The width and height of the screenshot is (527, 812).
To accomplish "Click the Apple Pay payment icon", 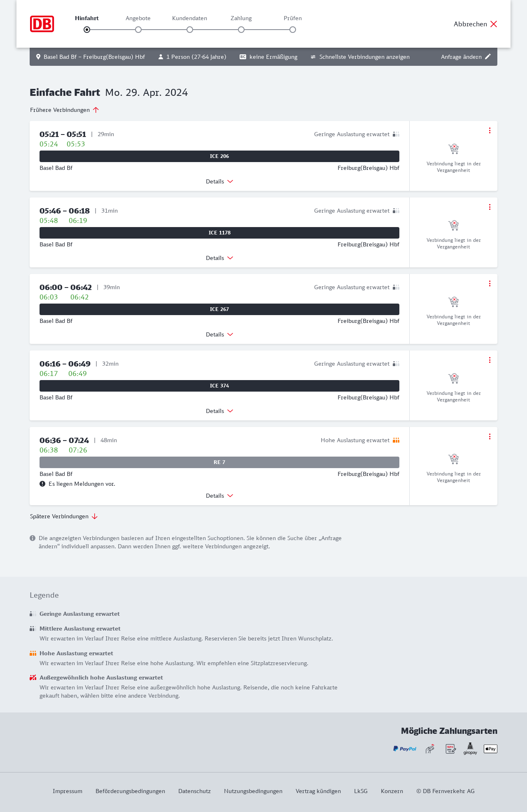I will [490, 749].
